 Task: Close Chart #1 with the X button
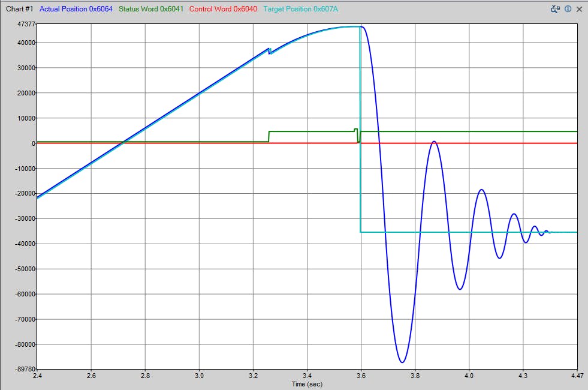click(x=579, y=9)
